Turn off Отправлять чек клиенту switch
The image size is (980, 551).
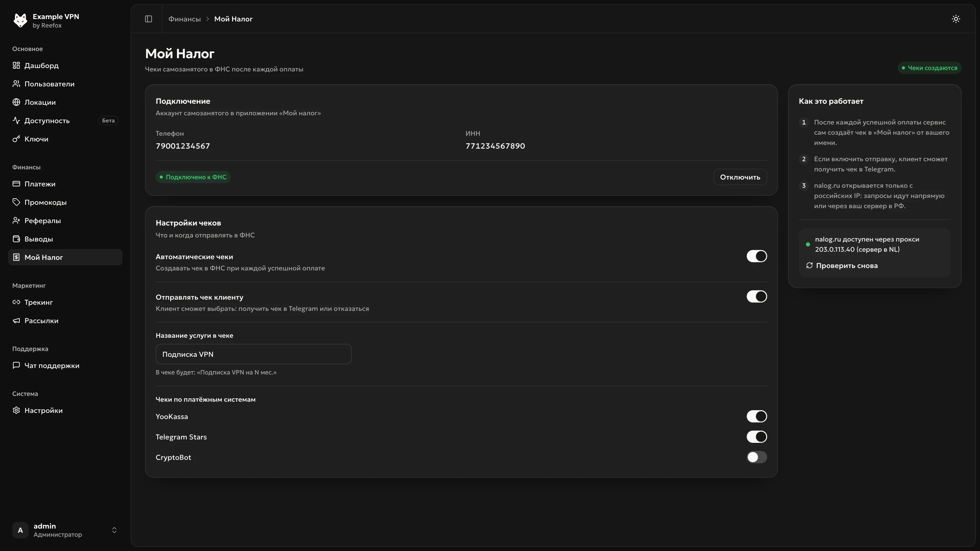point(756,297)
